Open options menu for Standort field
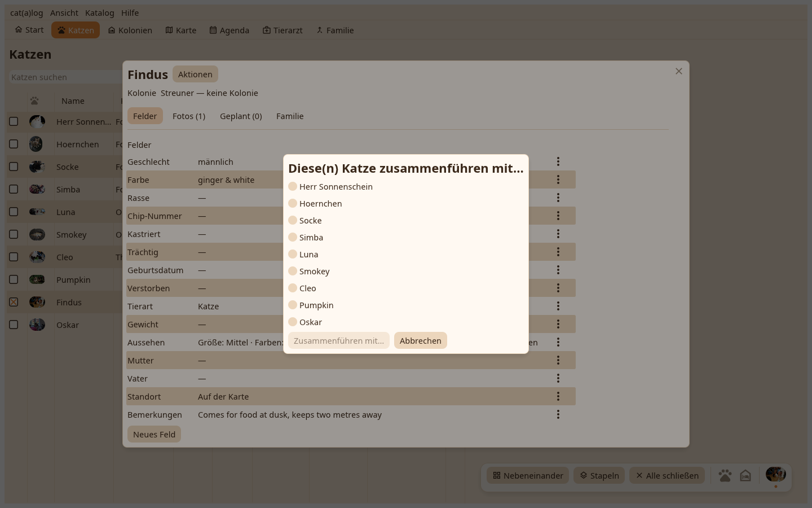 point(558,396)
